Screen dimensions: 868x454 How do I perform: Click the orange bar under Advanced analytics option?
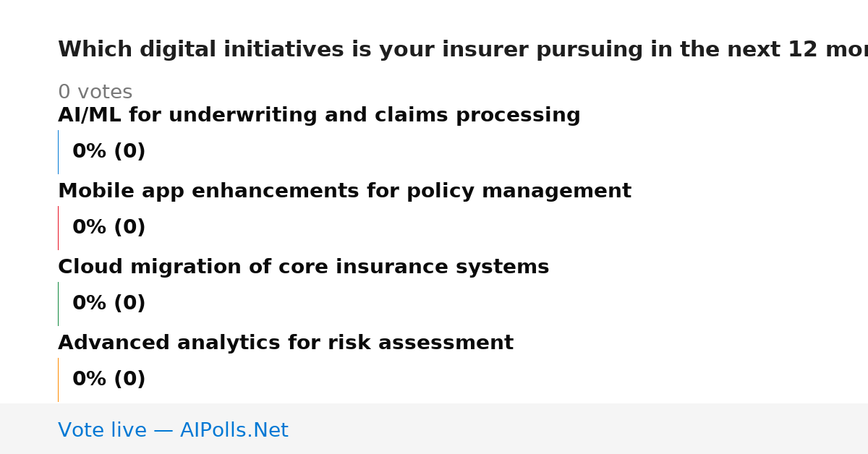(x=58, y=380)
